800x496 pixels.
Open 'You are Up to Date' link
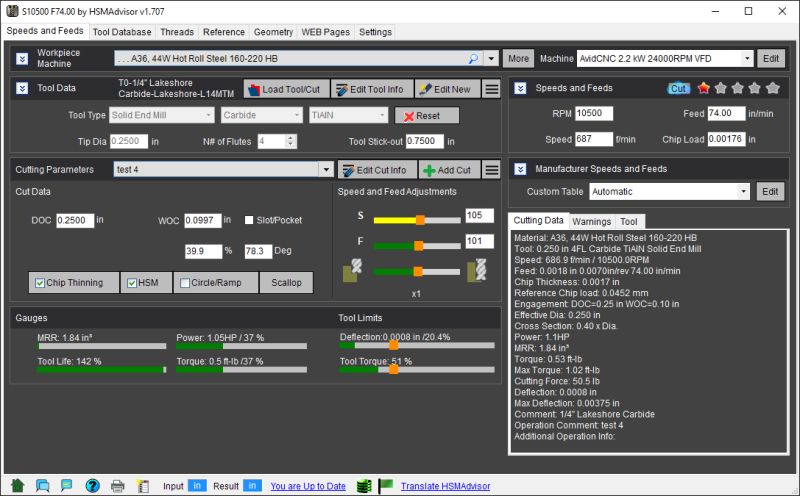tap(308, 486)
